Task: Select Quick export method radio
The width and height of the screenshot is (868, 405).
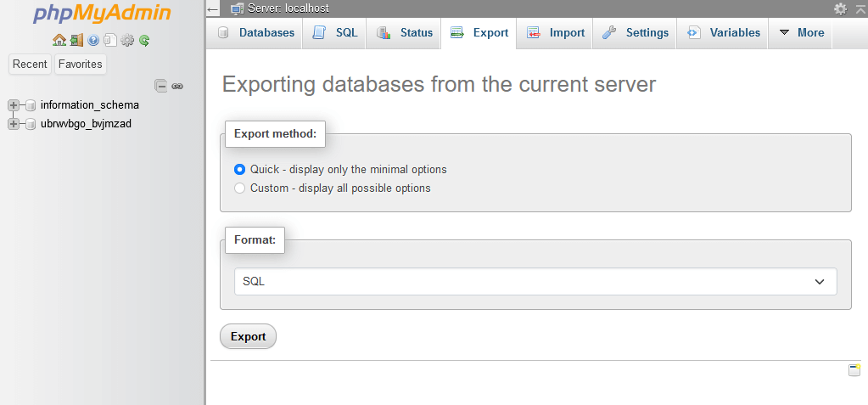Action: coord(239,169)
